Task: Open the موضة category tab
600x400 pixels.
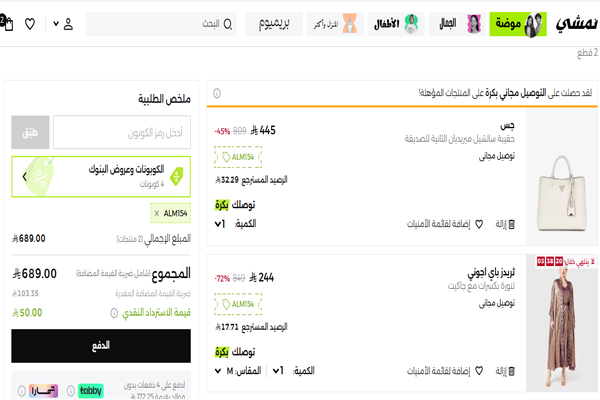Action: 518,24
